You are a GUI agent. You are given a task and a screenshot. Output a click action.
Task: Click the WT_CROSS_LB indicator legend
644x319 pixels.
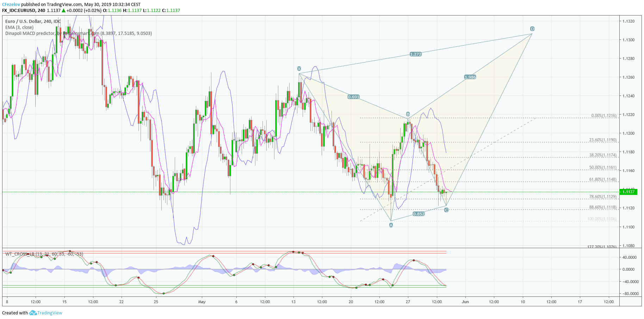point(44,254)
